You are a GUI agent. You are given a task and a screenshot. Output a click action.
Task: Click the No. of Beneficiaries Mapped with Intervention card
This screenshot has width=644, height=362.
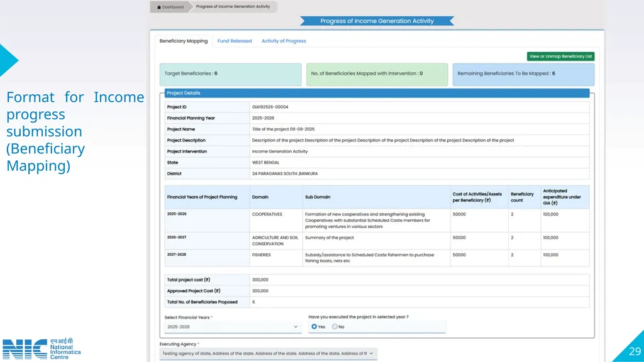point(377,74)
